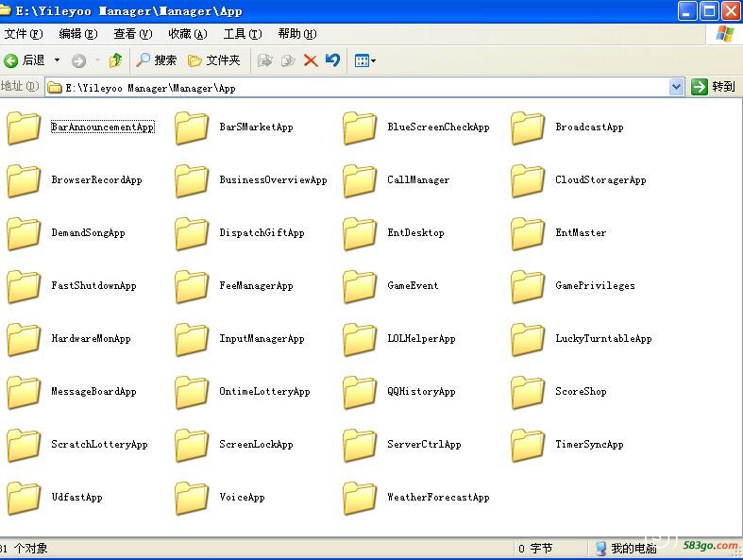Click the ScreenLockApp folder name
The image size is (743, 560).
[x=257, y=444]
